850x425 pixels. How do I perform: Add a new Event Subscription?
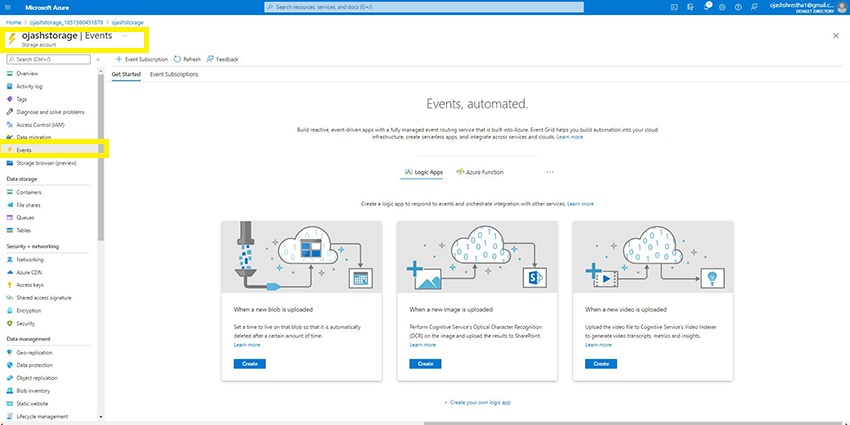pos(142,59)
